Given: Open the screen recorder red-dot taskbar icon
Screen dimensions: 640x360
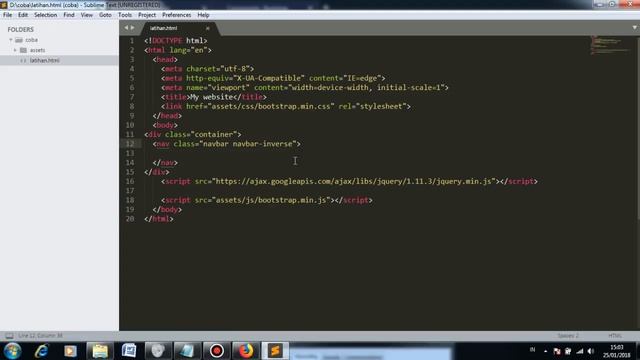Looking at the screenshot, I should (x=217, y=351).
